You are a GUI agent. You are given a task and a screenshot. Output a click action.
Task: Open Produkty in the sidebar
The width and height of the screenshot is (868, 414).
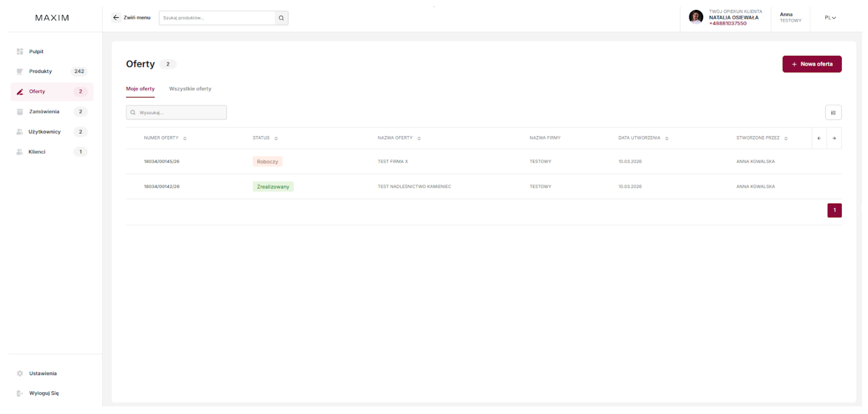(x=41, y=72)
